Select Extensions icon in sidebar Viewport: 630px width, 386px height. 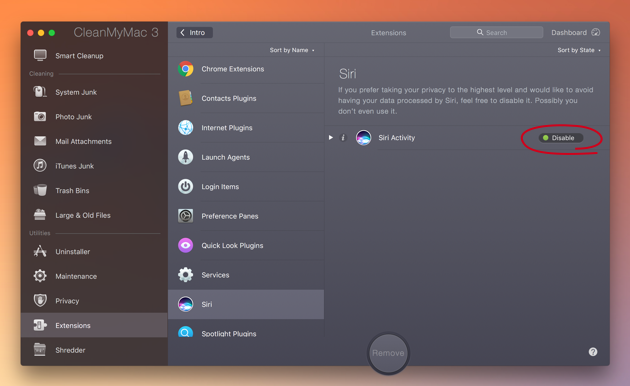[40, 325]
